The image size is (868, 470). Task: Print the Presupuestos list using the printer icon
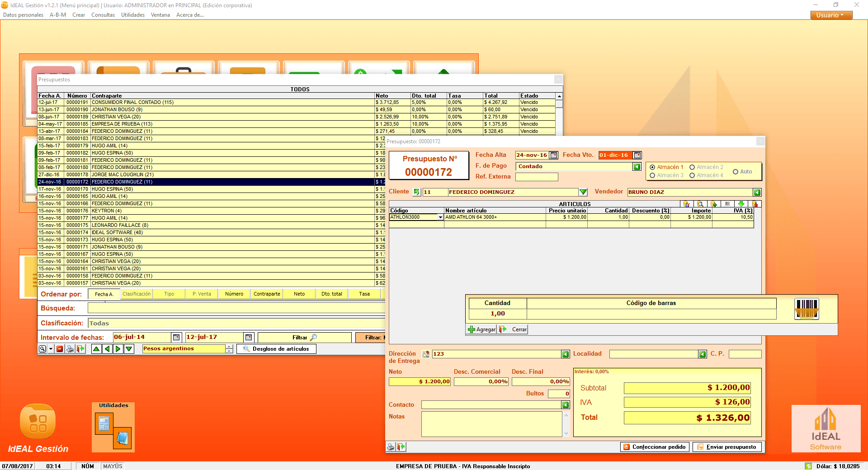(x=70, y=349)
